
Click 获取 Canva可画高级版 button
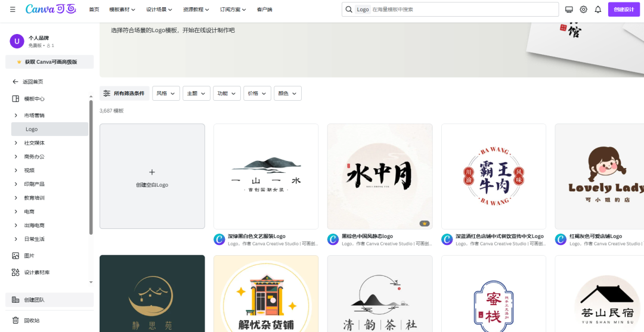point(49,62)
